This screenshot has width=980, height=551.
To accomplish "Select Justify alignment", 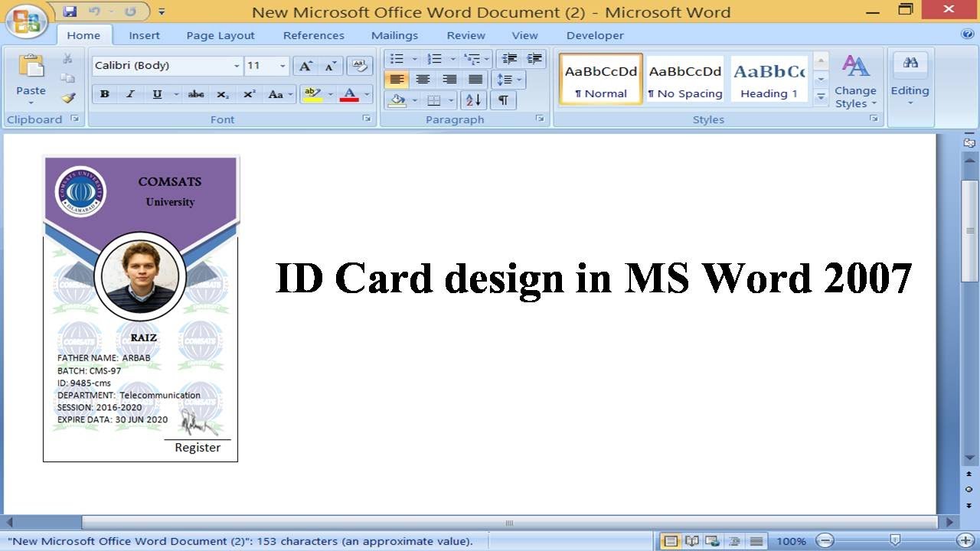I will (x=475, y=80).
